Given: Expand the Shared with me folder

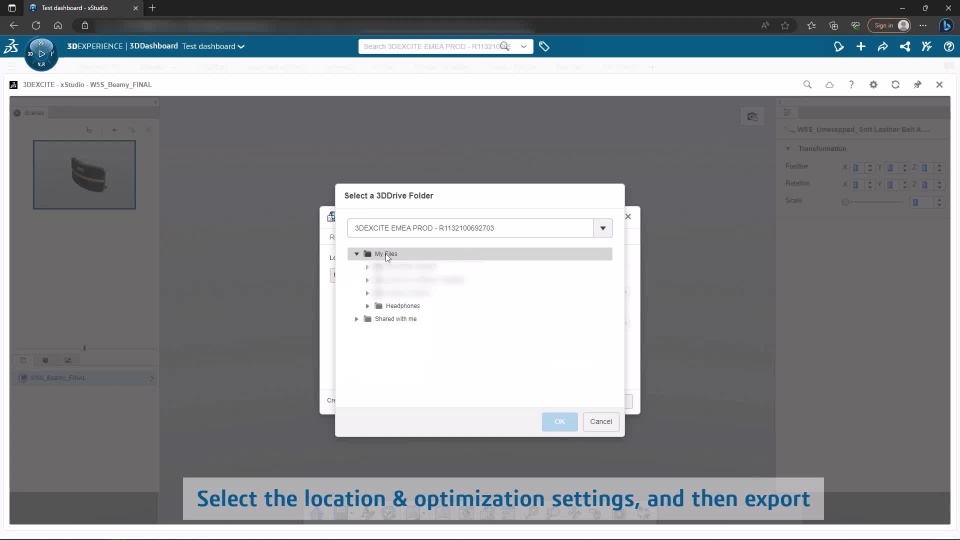Looking at the screenshot, I should tap(357, 319).
